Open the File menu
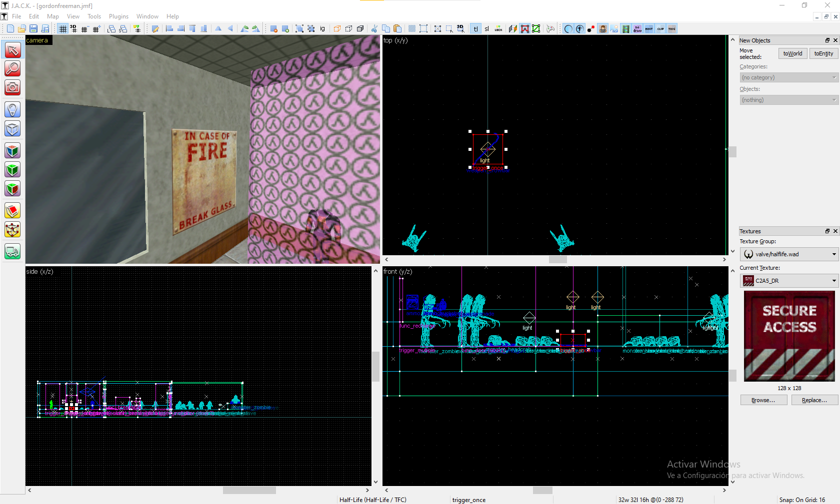The width and height of the screenshot is (840, 504). point(16,16)
